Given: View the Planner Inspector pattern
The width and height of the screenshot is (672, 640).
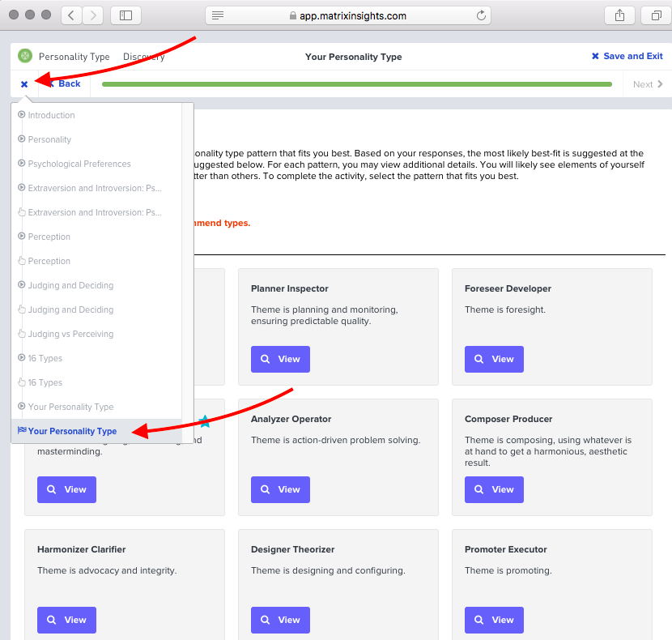Looking at the screenshot, I should (280, 359).
